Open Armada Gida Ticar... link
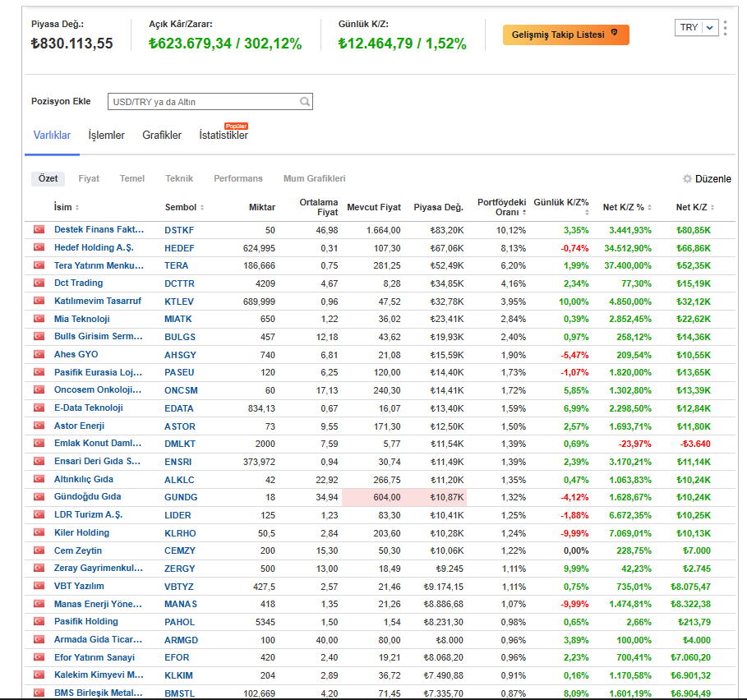 [98, 639]
